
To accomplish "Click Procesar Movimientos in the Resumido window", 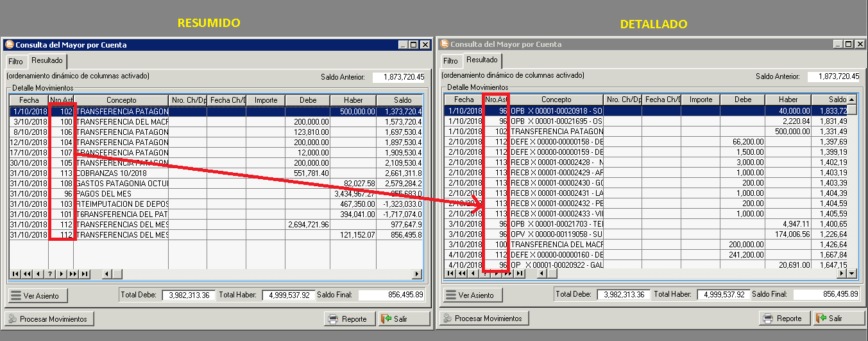I will coord(49,319).
